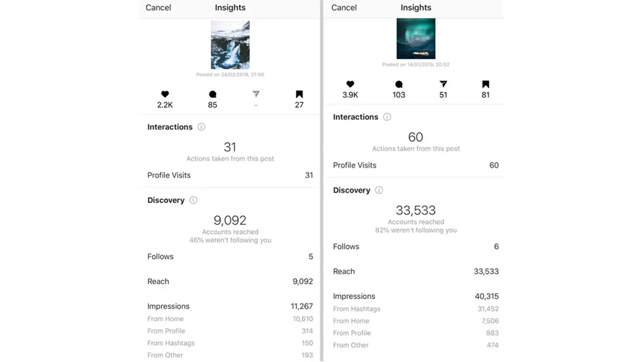Viewport: 644px width, 362px height.
Task: Cancel the right Insights screen
Action: point(344,8)
